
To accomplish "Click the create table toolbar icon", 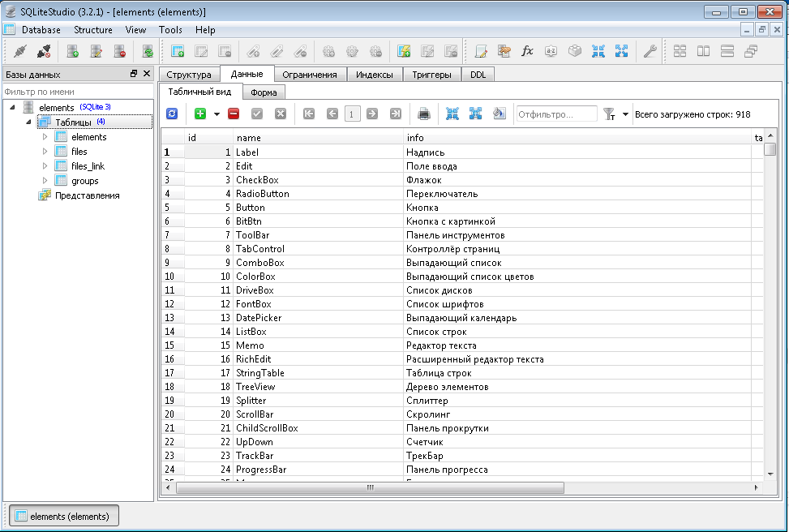I will point(178,51).
